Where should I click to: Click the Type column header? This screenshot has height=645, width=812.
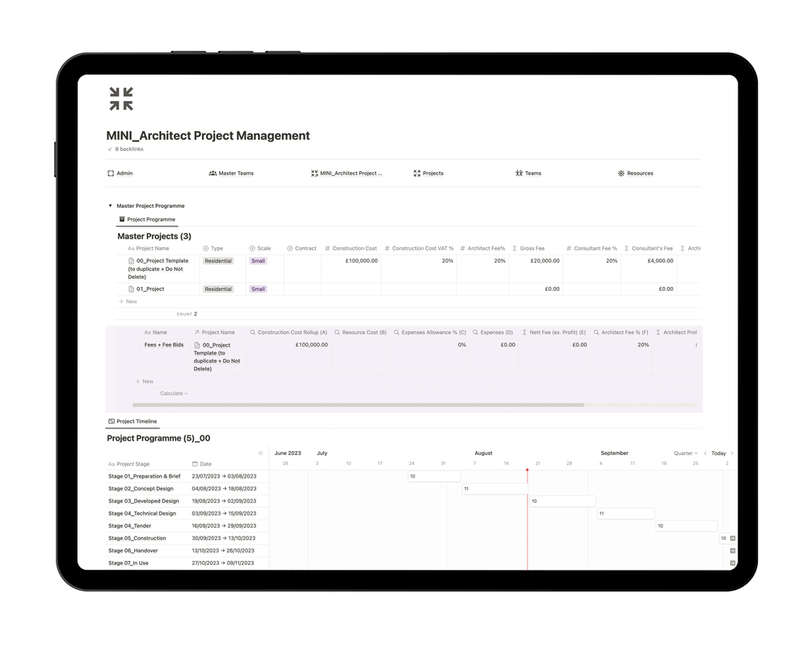(x=212, y=249)
